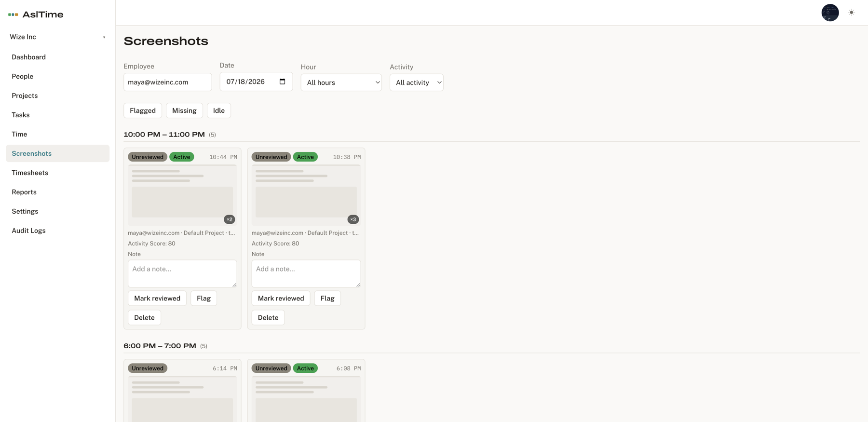868x422 pixels.
Task: Click the Active badge on the 10:44 PM card
Action: [x=182, y=157]
